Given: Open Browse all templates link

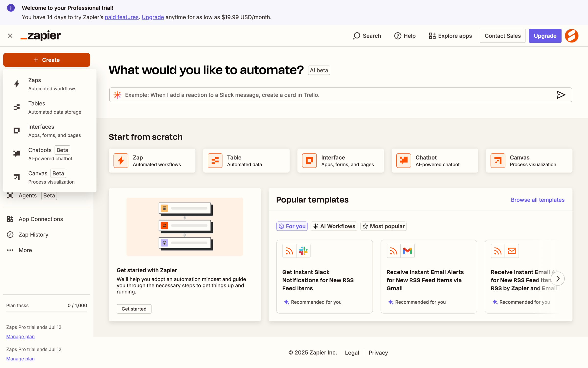Looking at the screenshot, I should pos(538,200).
